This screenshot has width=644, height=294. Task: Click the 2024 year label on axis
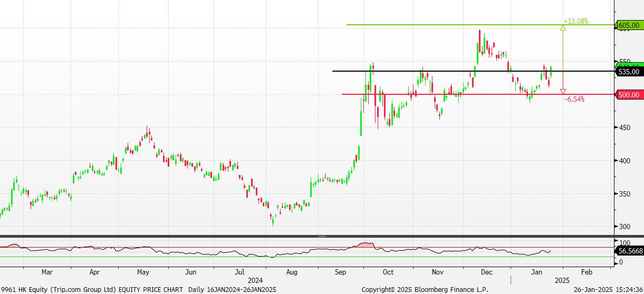click(x=255, y=280)
